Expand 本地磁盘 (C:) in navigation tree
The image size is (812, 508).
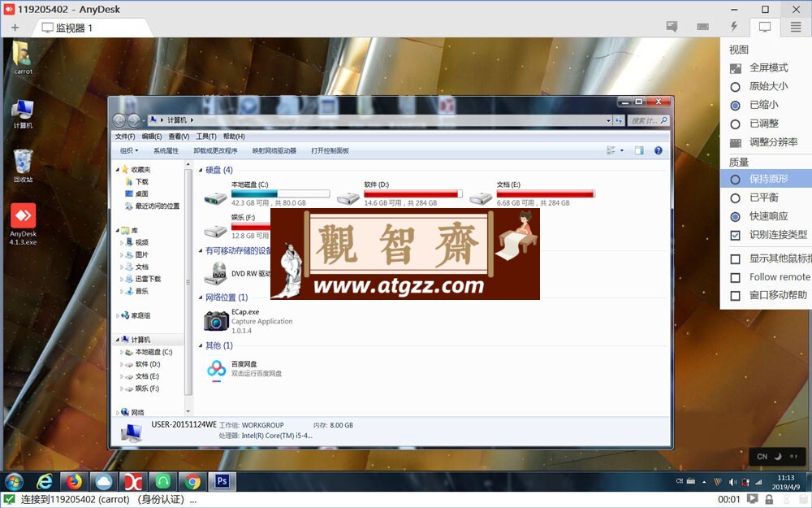point(122,352)
